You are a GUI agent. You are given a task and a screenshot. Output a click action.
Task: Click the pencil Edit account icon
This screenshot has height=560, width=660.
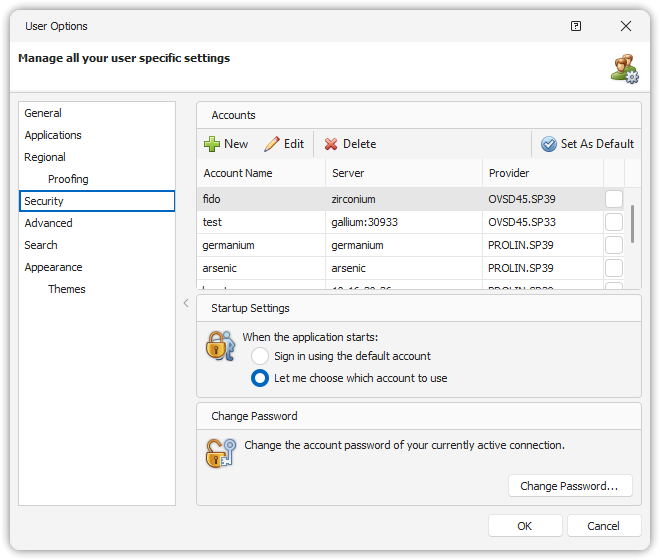[271, 144]
